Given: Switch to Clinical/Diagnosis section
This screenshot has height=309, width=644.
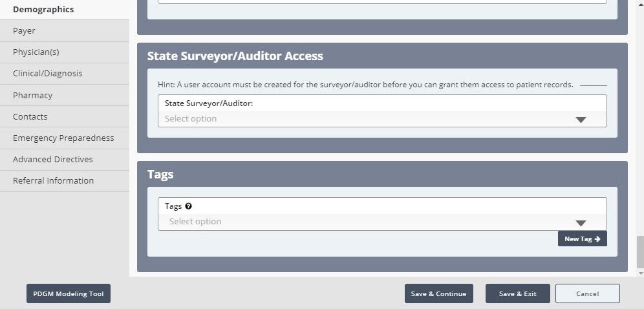Looking at the screenshot, I should click(47, 74).
